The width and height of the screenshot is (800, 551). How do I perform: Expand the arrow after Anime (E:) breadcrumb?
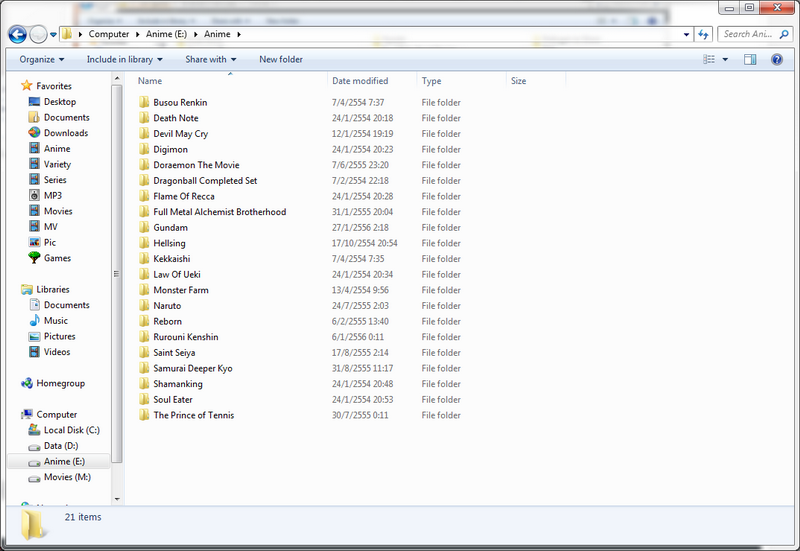click(195, 34)
